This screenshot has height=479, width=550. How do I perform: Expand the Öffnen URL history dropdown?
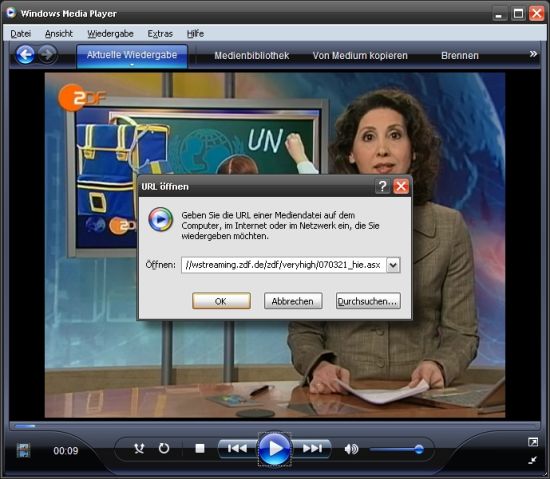click(x=393, y=265)
